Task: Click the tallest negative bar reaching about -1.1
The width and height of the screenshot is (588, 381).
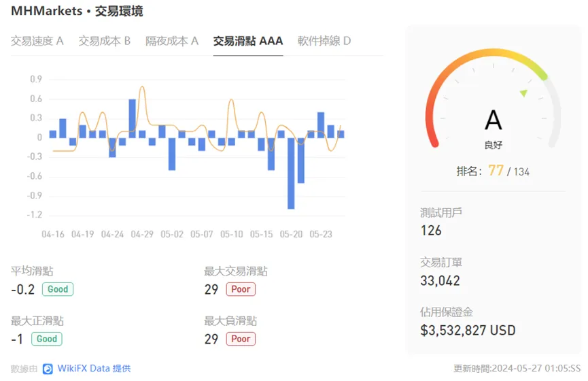Action: point(291,173)
